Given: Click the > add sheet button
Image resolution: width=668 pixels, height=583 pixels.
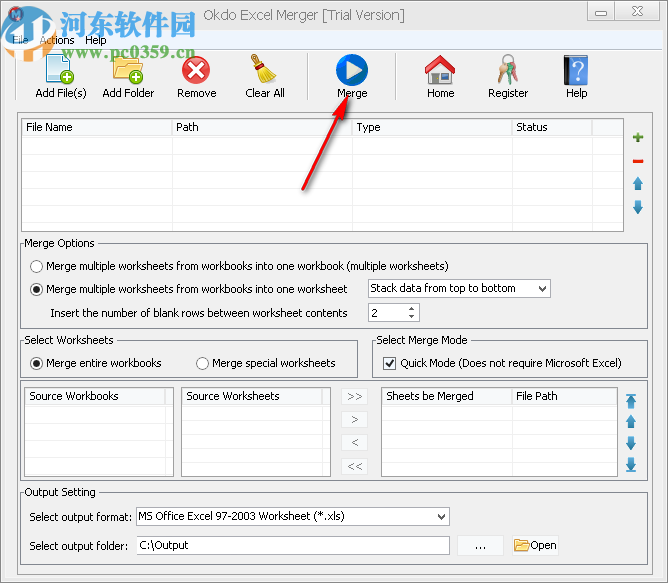Looking at the screenshot, I should tap(354, 419).
